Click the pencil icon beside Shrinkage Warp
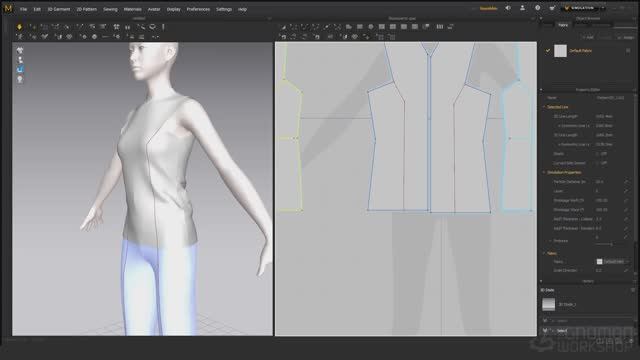640x360 pixels. point(626,209)
